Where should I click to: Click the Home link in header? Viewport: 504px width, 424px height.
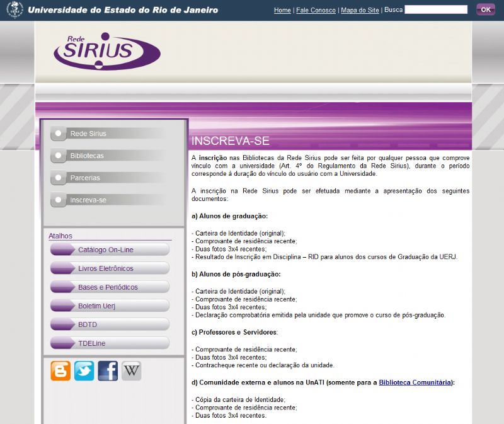click(282, 10)
